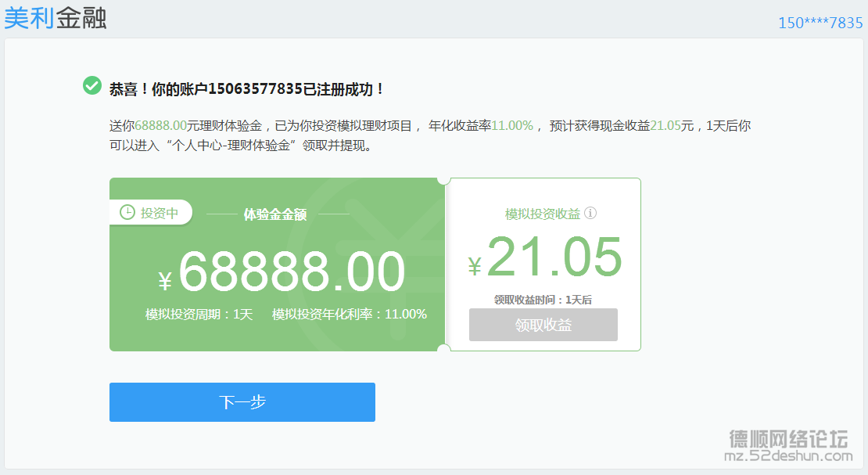Viewport: 868px width, 475px height.
Task: Click 模拟投资年化利率：11.00% text
Action: (x=349, y=315)
